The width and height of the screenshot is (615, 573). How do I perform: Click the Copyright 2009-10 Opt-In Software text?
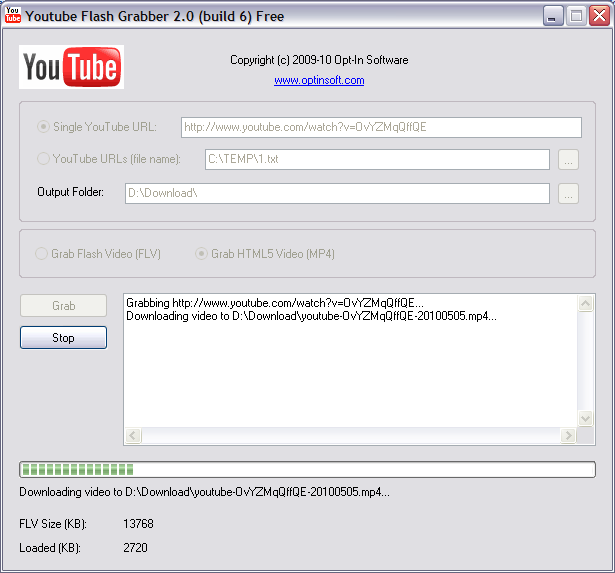click(x=319, y=60)
